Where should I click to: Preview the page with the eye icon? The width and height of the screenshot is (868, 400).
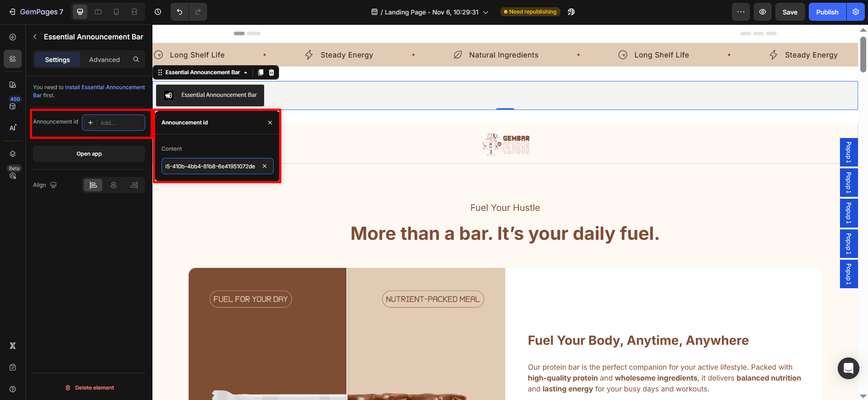pyautogui.click(x=763, y=12)
